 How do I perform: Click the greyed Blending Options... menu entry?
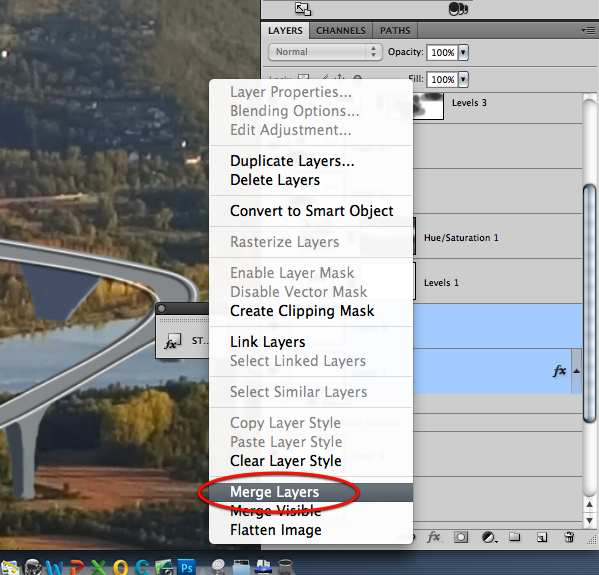click(x=311, y=111)
